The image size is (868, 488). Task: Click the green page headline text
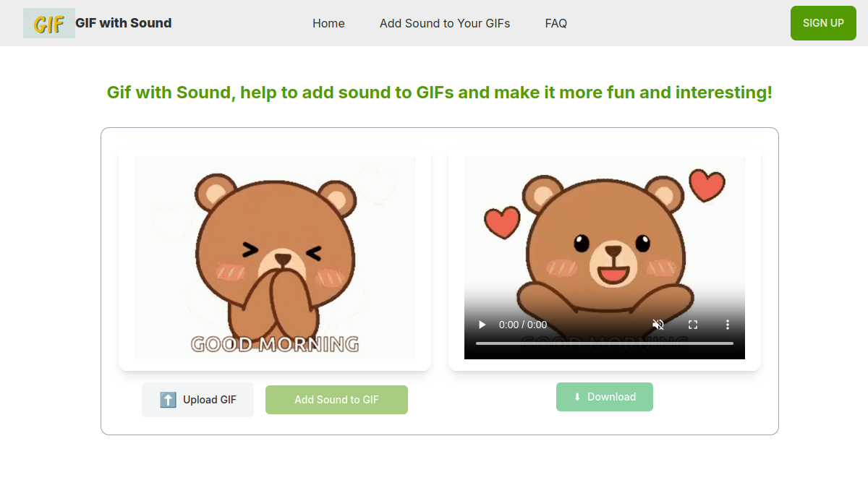click(440, 93)
